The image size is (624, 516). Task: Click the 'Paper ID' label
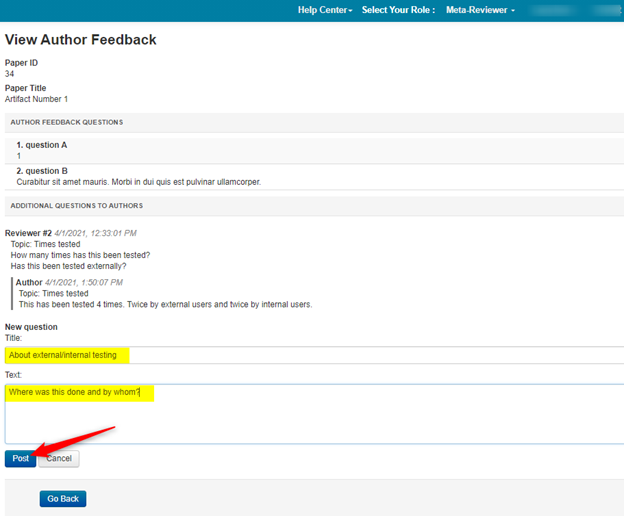(x=21, y=62)
